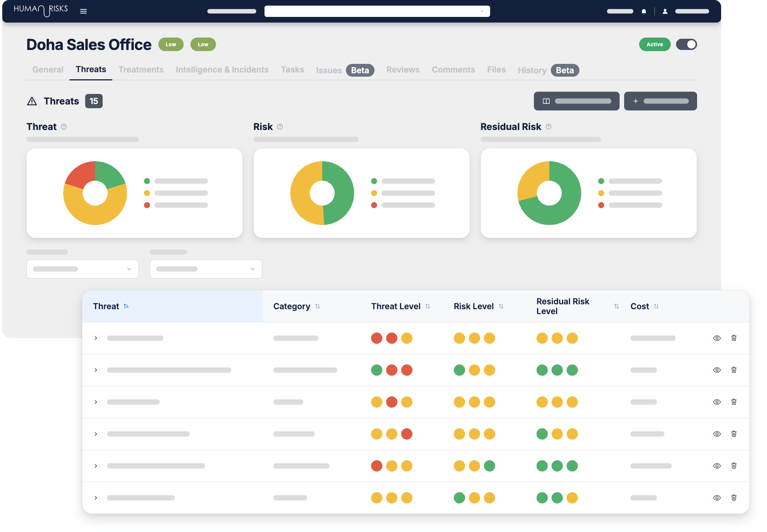The width and height of the screenshot is (767, 532).
Task: Go to Intelligence & Incidents tab
Action: [222, 70]
